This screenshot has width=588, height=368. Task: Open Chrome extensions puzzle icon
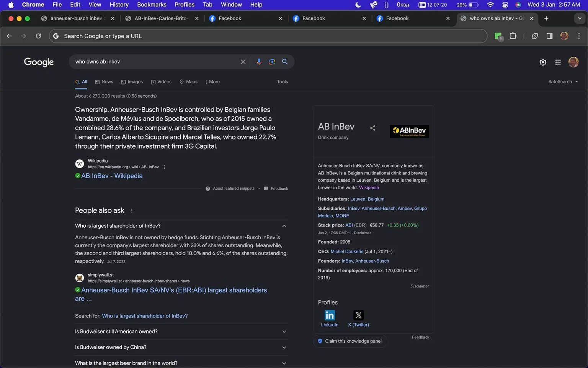pos(513,36)
